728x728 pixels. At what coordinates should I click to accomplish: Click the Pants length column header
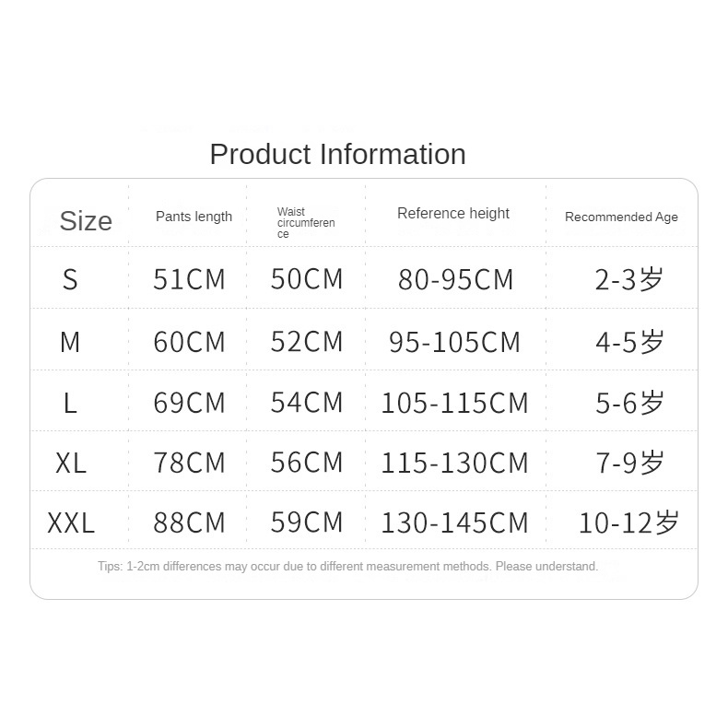click(x=194, y=217)
